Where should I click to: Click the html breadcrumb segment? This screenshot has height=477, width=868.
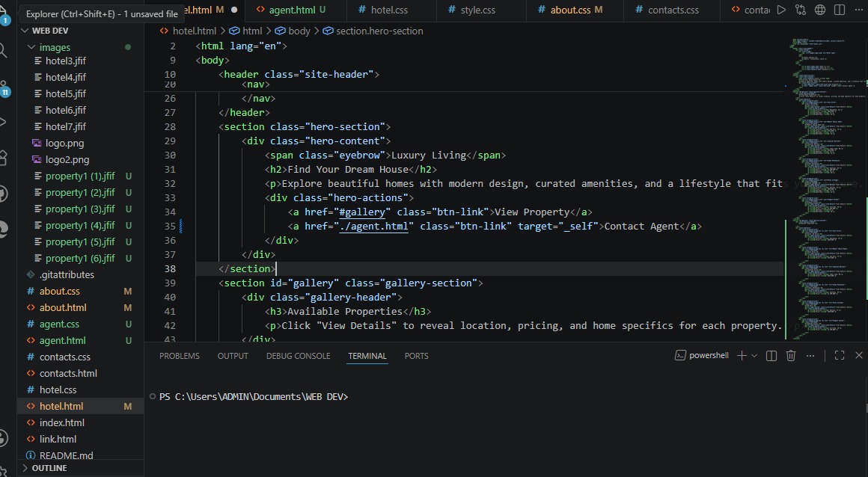pos(246,31)
